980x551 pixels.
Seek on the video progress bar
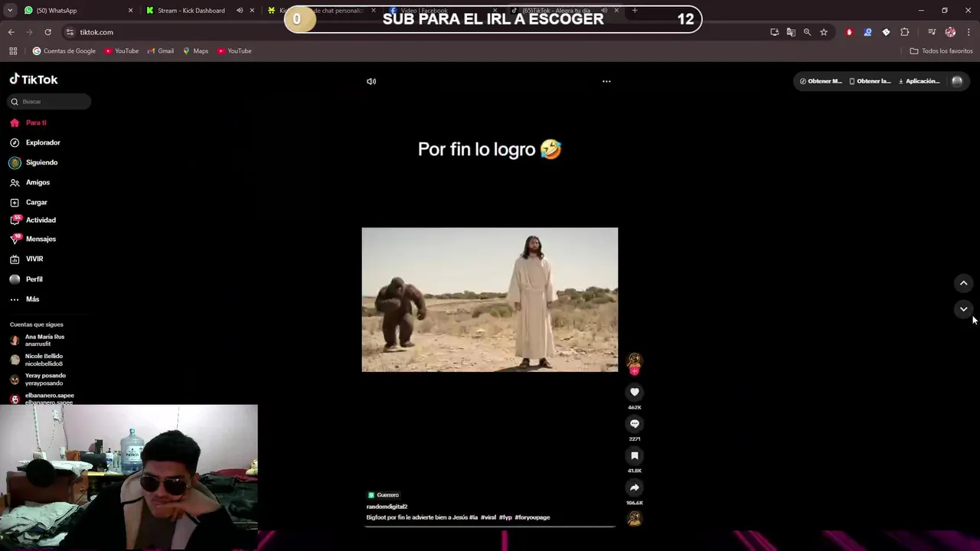[x=490, y=527]
